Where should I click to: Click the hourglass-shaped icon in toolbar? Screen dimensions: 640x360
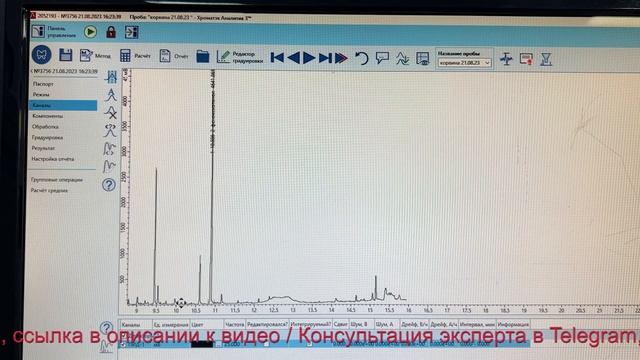tap(546, 60)
